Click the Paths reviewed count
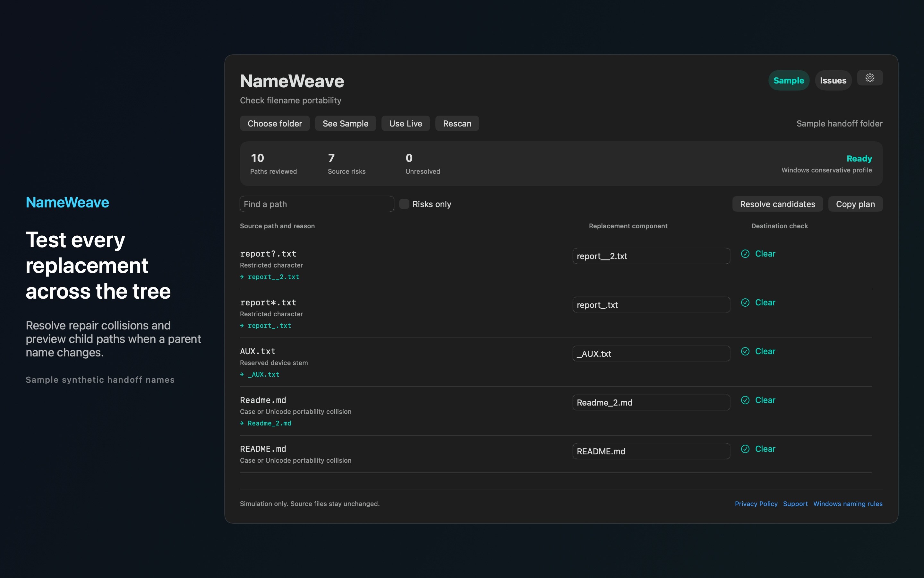The height and width of the screenshot is (578, 924). point(257,158)
